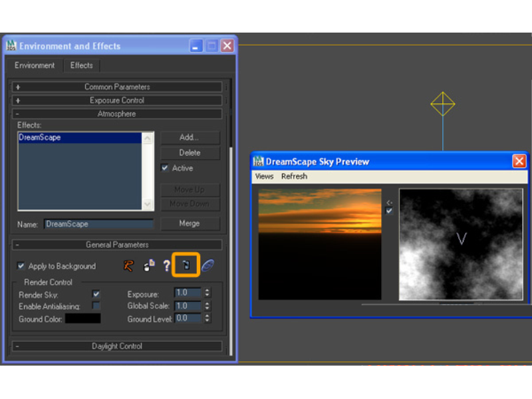Open the Ground Color swatch

(x=82, y=319)
